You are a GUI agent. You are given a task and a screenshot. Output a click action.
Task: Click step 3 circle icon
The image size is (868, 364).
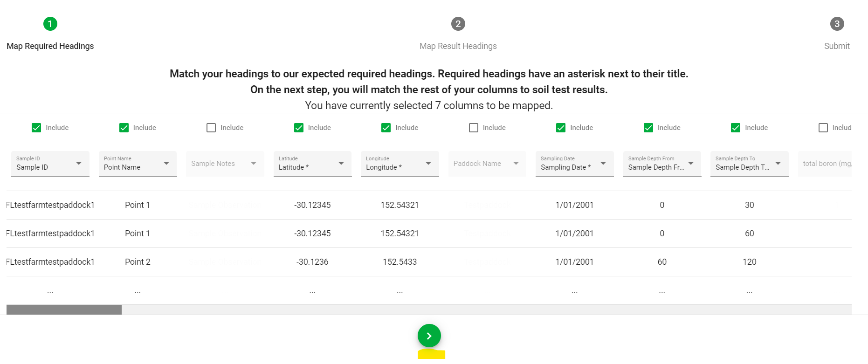(837, 24)
